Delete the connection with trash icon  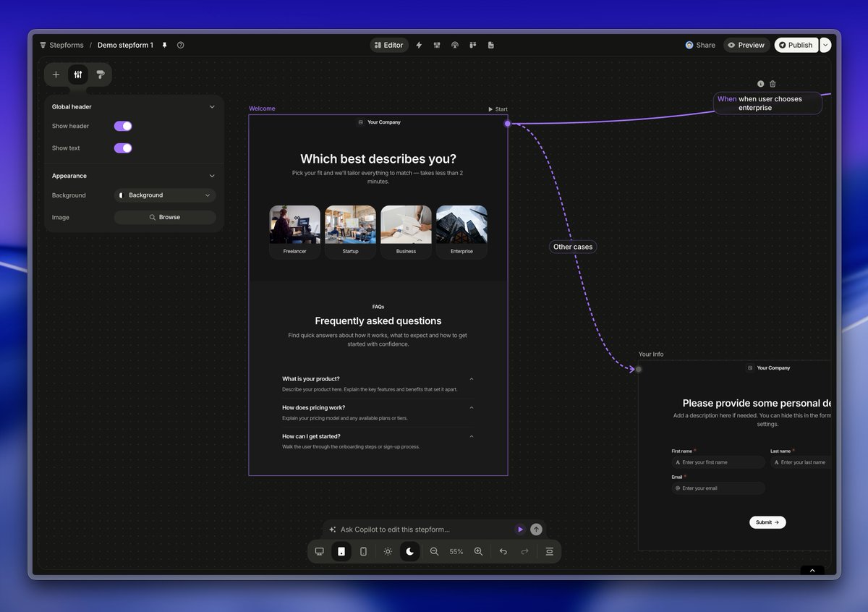tap(773, 84)
